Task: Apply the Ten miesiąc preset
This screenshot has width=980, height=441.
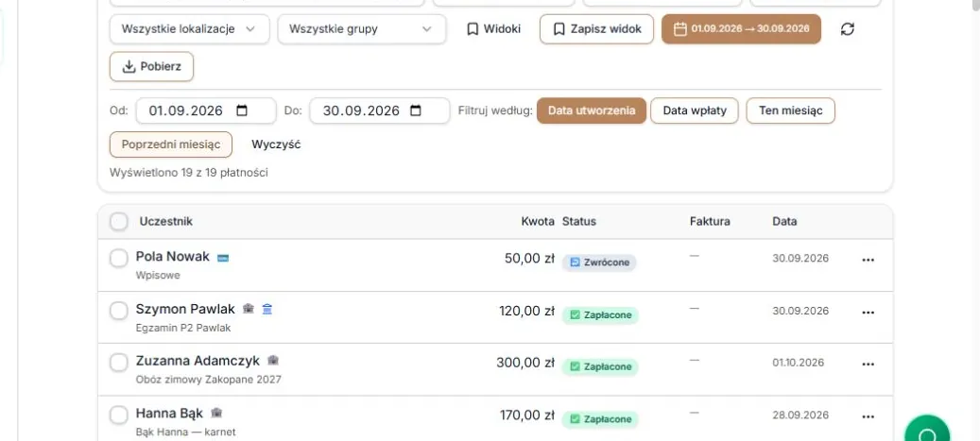Action: pos(791,110)
